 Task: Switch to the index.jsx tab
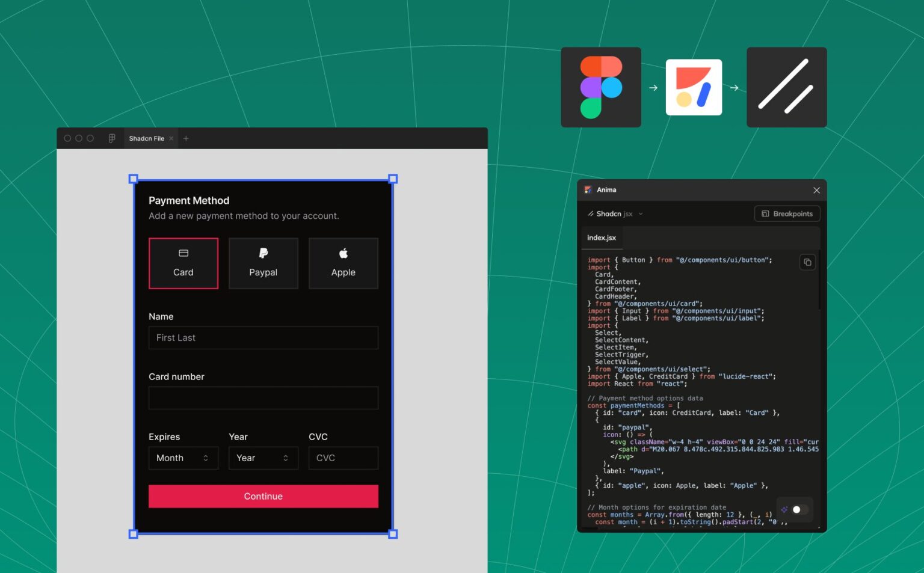[x=601, y=237]
